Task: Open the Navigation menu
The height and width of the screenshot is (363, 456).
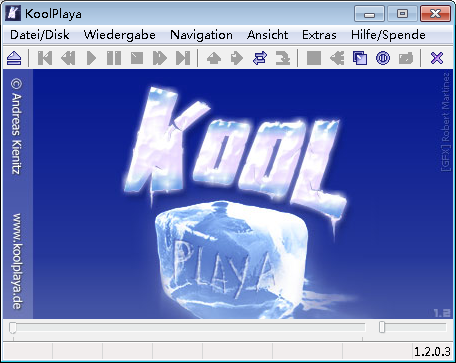Action: coord(201,35)
